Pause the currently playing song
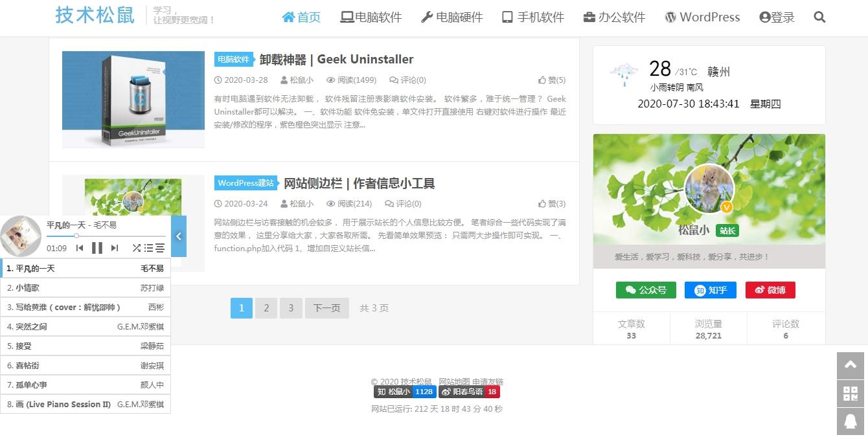868x437 pixels. point(97,247)
